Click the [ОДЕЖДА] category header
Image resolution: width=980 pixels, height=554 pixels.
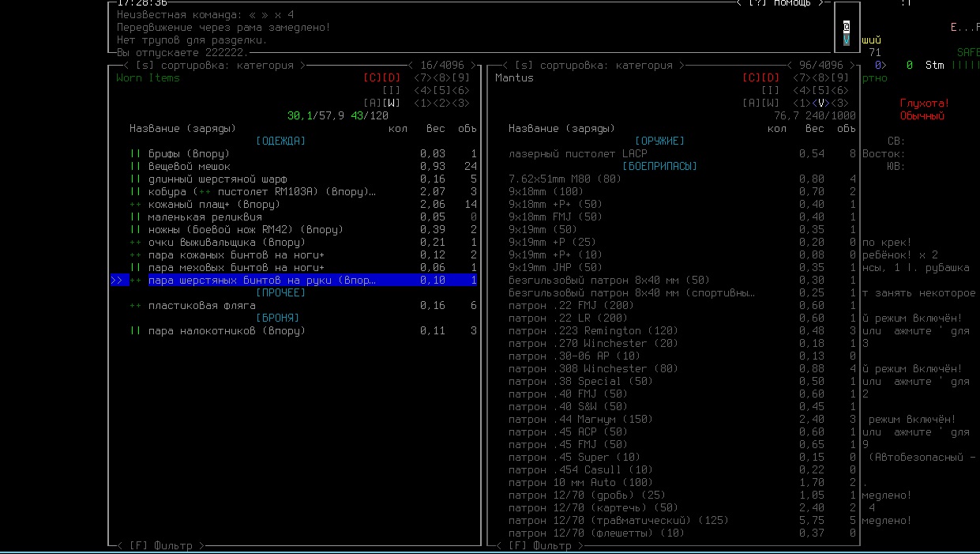pos(281,141)
